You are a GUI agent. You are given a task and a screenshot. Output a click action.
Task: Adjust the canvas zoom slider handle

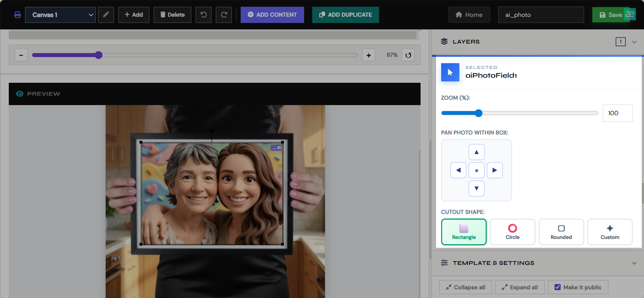pyautogui.click(x=99, y=55)
